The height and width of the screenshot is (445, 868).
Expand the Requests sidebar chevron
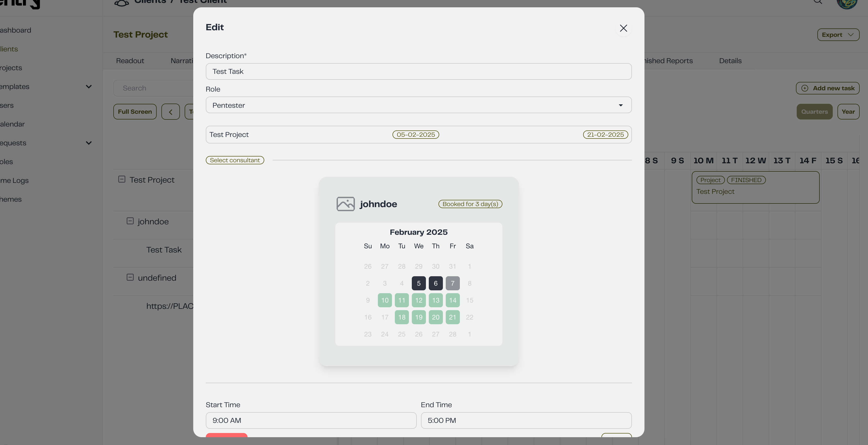point(89,143)
